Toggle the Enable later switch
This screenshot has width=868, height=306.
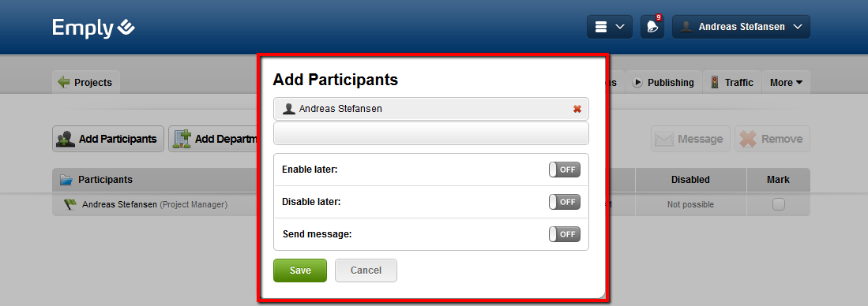point(565,170)
